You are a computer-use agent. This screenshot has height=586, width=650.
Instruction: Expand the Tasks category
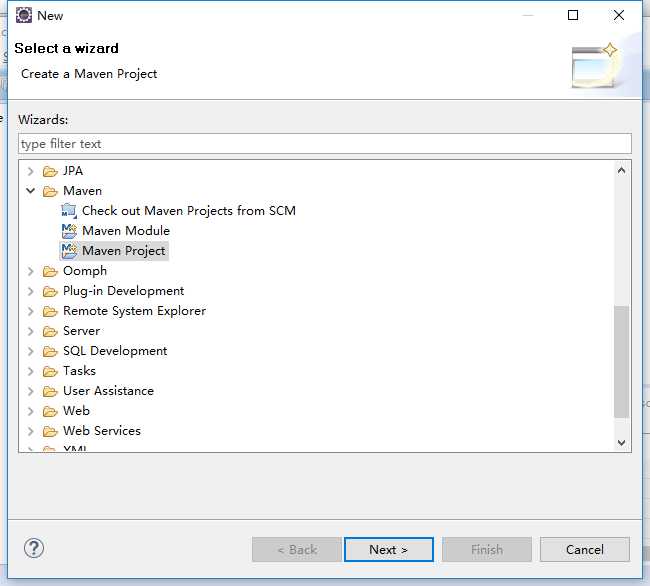click(x=30, y=371)
